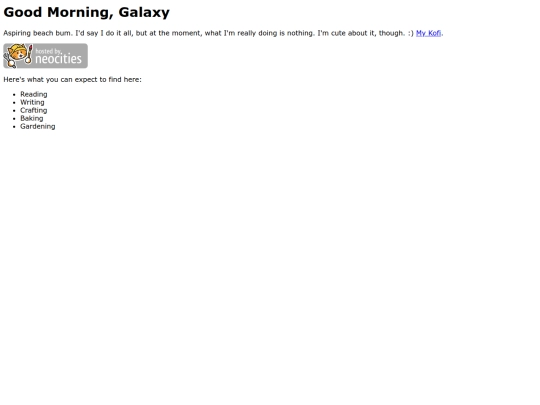Select the Gardening list item
This screenshot has width=540, height=405.
[x=38, y=126]
